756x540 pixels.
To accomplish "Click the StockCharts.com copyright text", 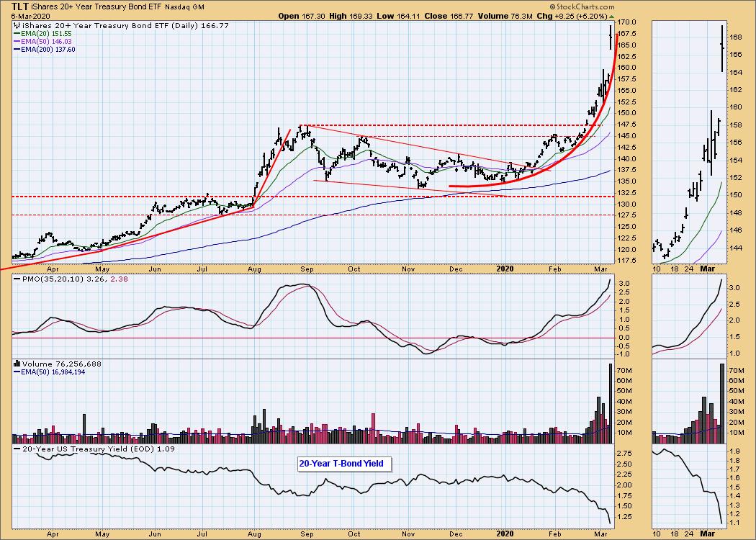I will point(582,6).
